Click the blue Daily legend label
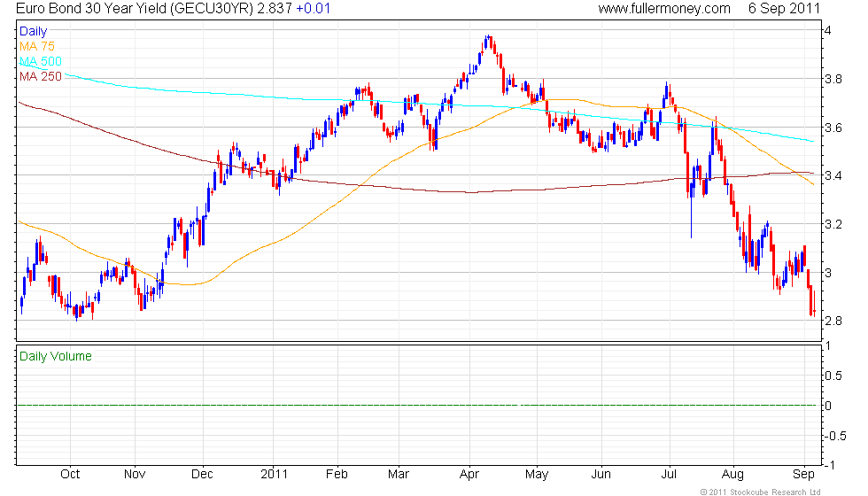 pos(34,31)
